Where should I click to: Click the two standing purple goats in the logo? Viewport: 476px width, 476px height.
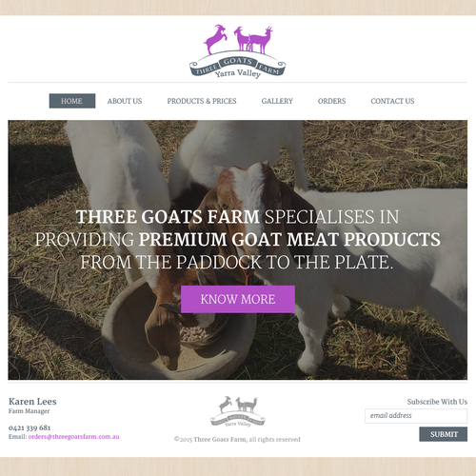253,39
